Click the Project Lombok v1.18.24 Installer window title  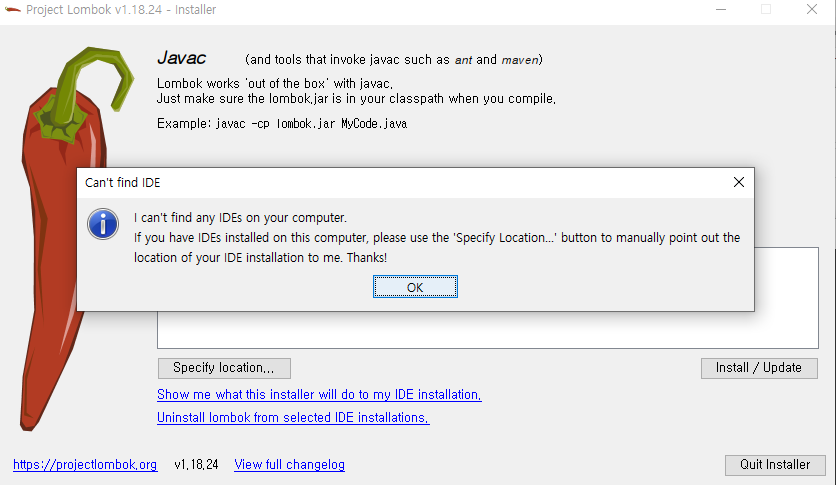pyautogui.click(x=121, y=10)
